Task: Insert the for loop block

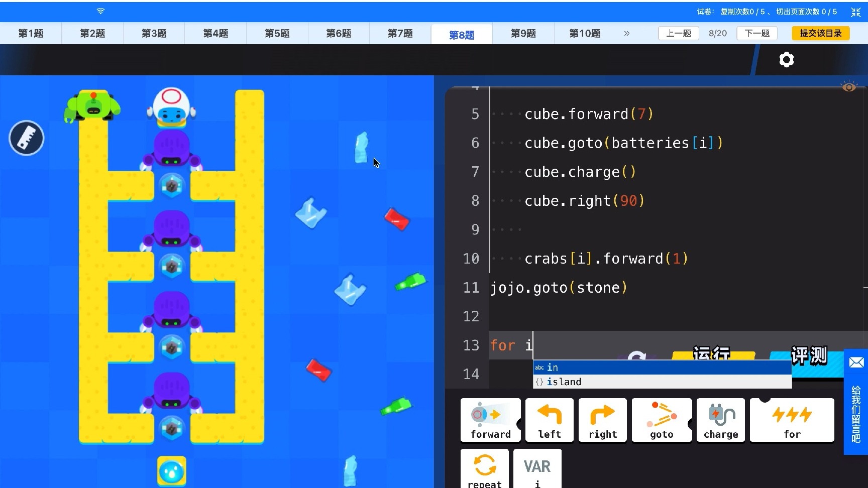Action: point(792,420)
